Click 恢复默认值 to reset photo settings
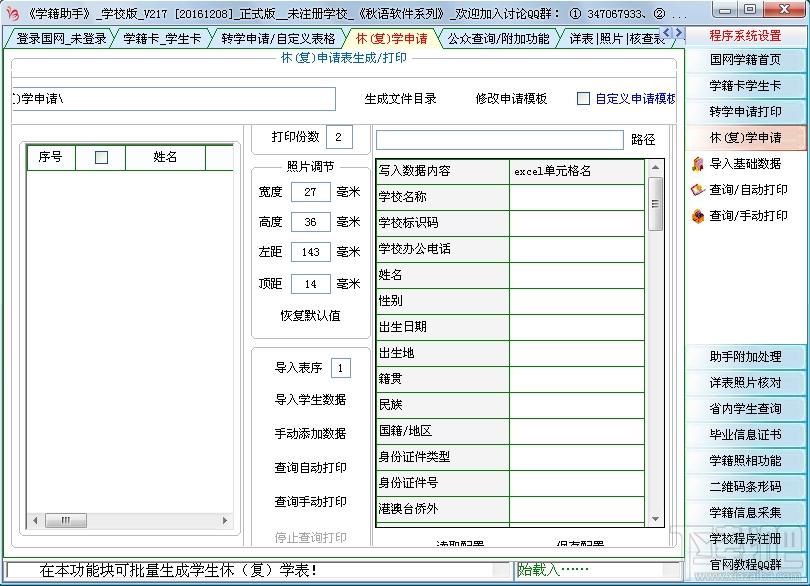The width and height of the screenshot is (810, 586). [x=310, y=316]
